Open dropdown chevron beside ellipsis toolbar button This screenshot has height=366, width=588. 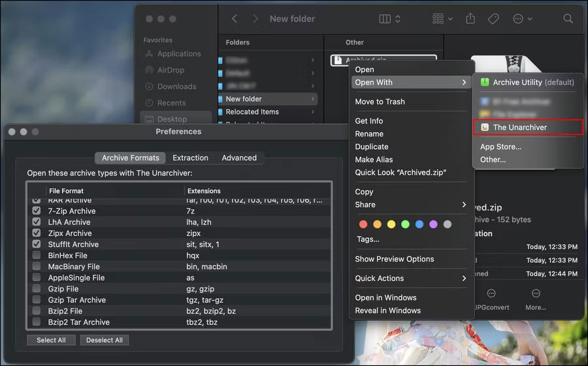530,19
